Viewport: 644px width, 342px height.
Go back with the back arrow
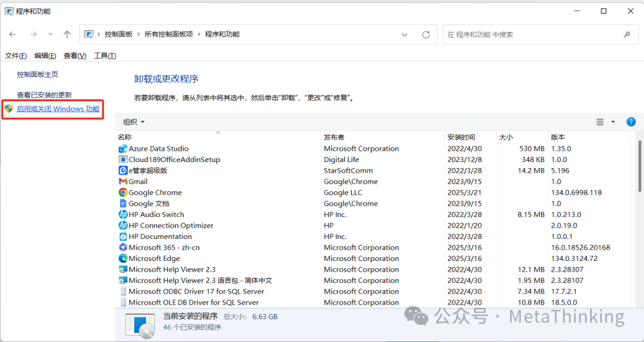pyautogui.click(x=13, y=35)
